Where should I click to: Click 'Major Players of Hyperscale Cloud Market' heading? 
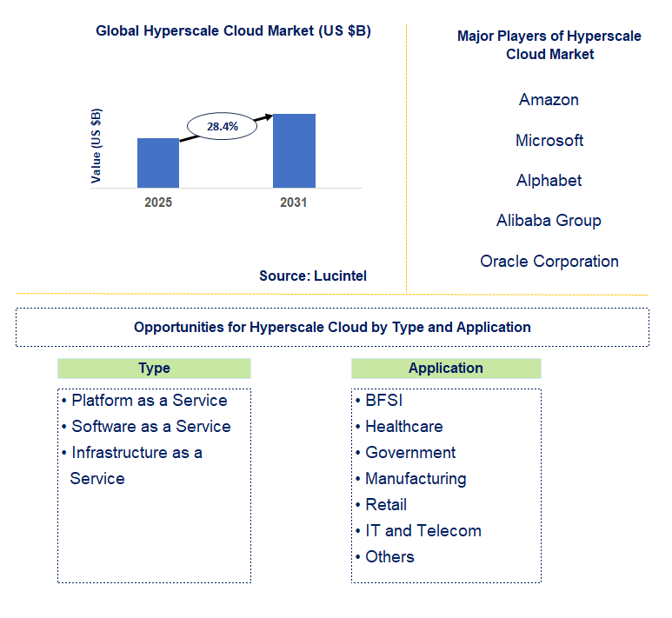point(549,45)
